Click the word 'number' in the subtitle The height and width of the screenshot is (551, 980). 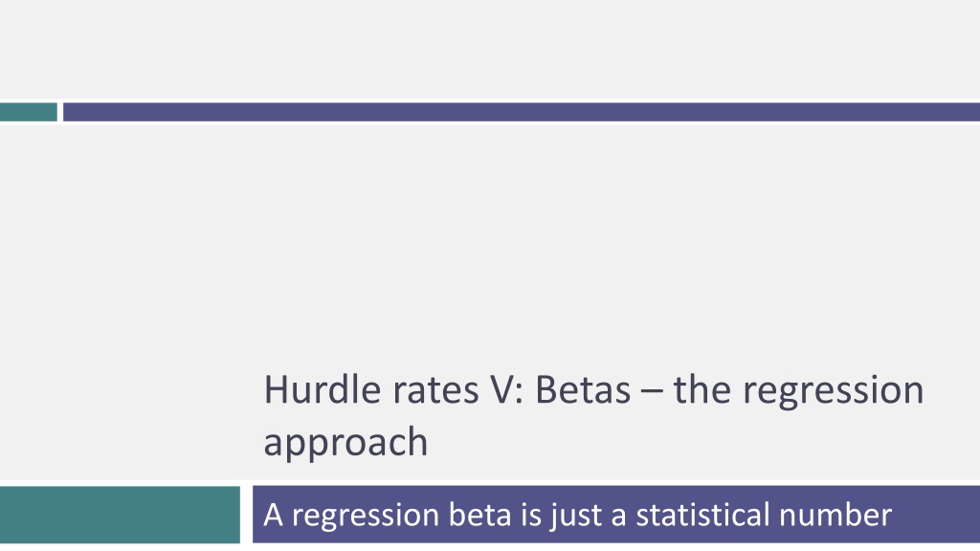835,516
